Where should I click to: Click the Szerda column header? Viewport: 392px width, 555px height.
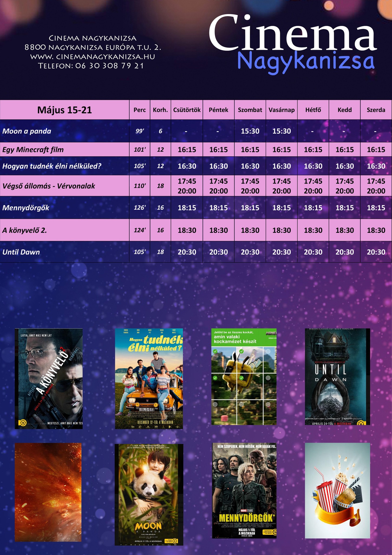click(376, 110)
